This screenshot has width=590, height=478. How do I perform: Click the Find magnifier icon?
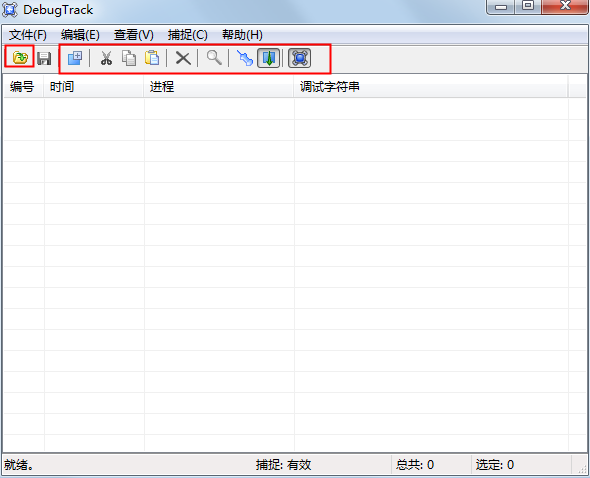214,58
